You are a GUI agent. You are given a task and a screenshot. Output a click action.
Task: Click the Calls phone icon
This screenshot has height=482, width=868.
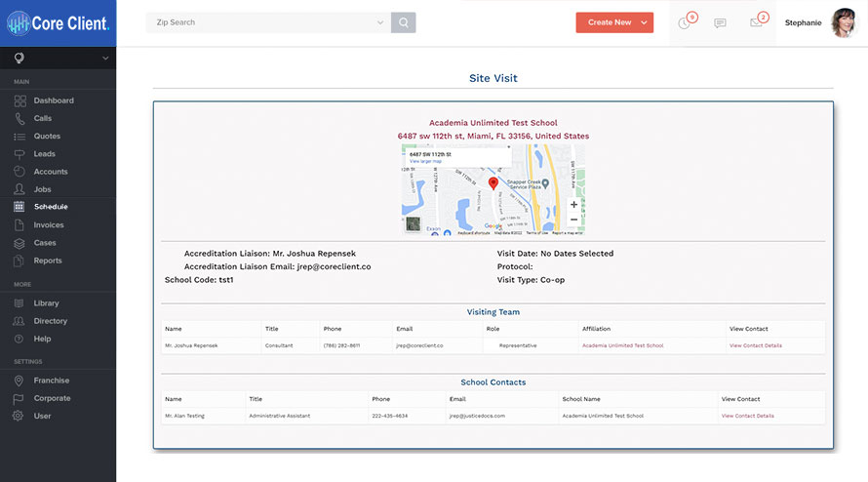coord(20,118)
